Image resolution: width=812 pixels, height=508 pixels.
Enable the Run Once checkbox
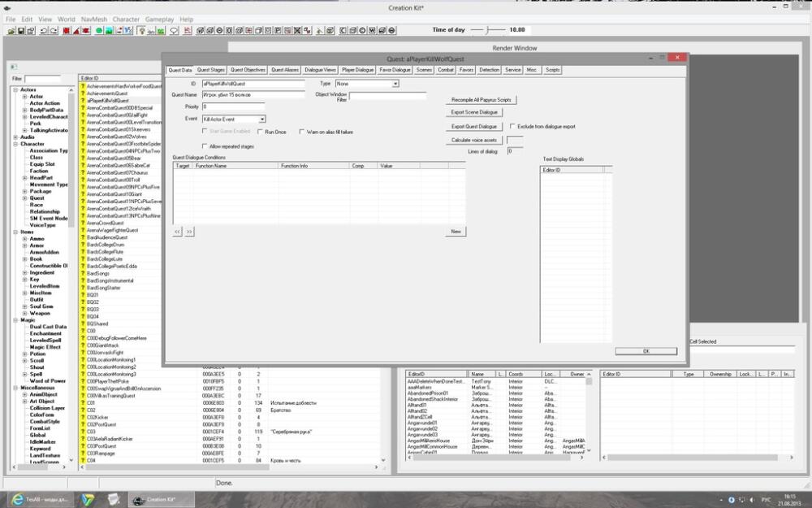[260, 132]
